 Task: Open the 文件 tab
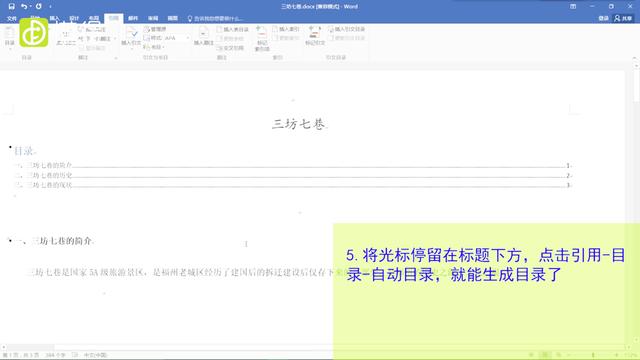tap(11, 18)
